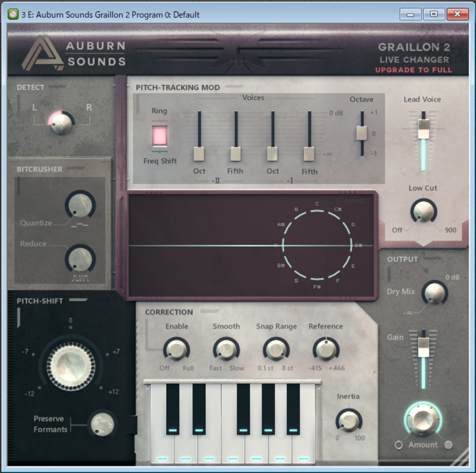Image resolution: width=476 pixels, height=473 pixels.
Task: Click the Snap Range knob
Action: pos(276,350)
